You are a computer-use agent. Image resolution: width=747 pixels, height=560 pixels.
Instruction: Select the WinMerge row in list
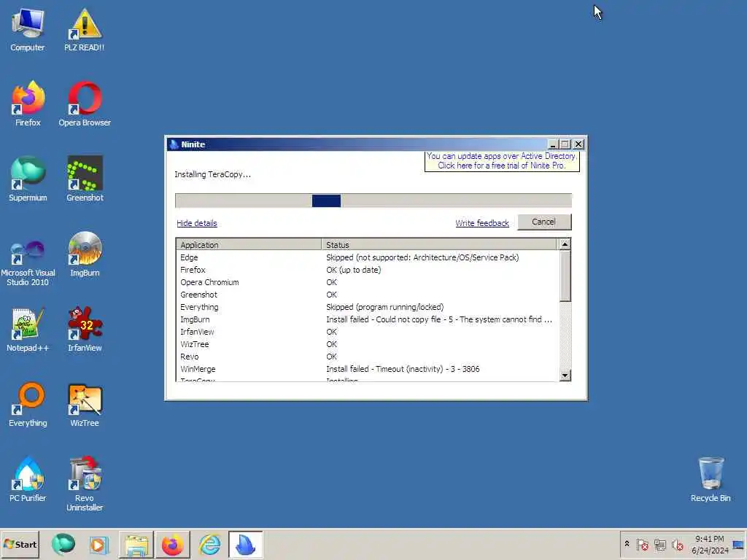tap(368, 368)
